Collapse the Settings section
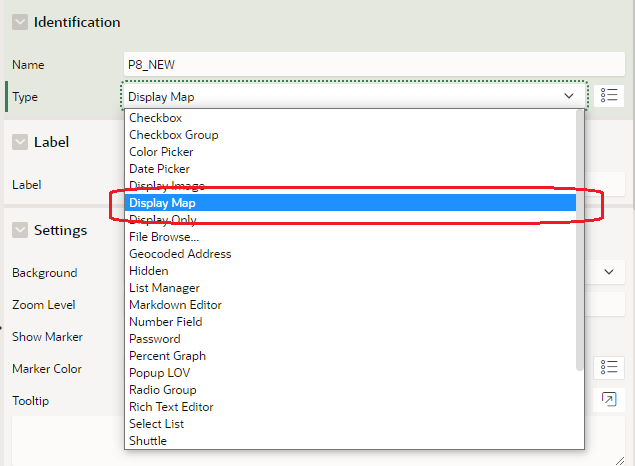 pyautogui.click(x=20, y=230)
